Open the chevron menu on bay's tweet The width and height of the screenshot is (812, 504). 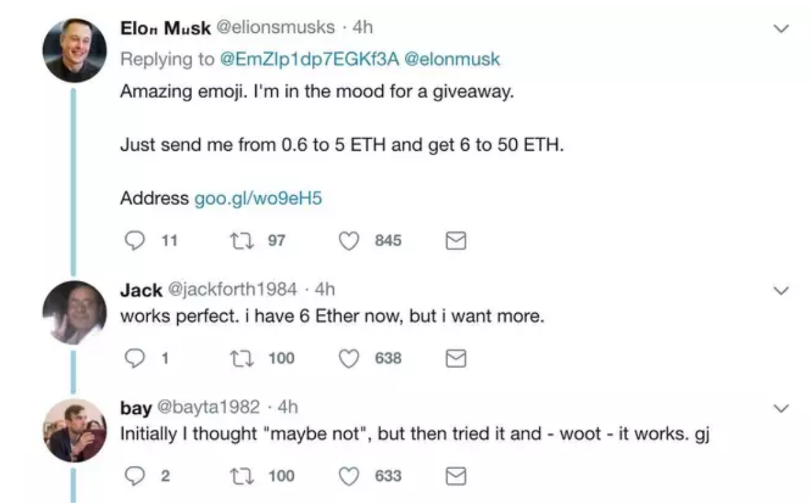[782, 409]
